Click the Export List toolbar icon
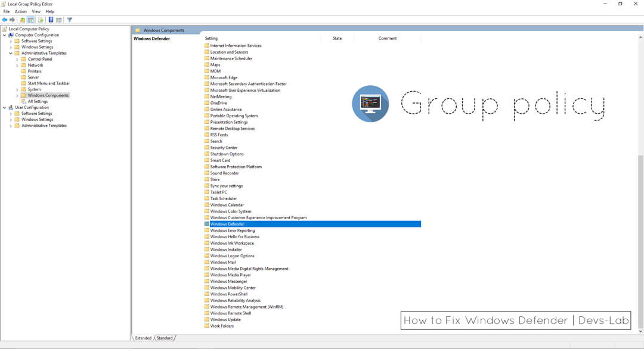The image size is (644, 349). point(41,20)
